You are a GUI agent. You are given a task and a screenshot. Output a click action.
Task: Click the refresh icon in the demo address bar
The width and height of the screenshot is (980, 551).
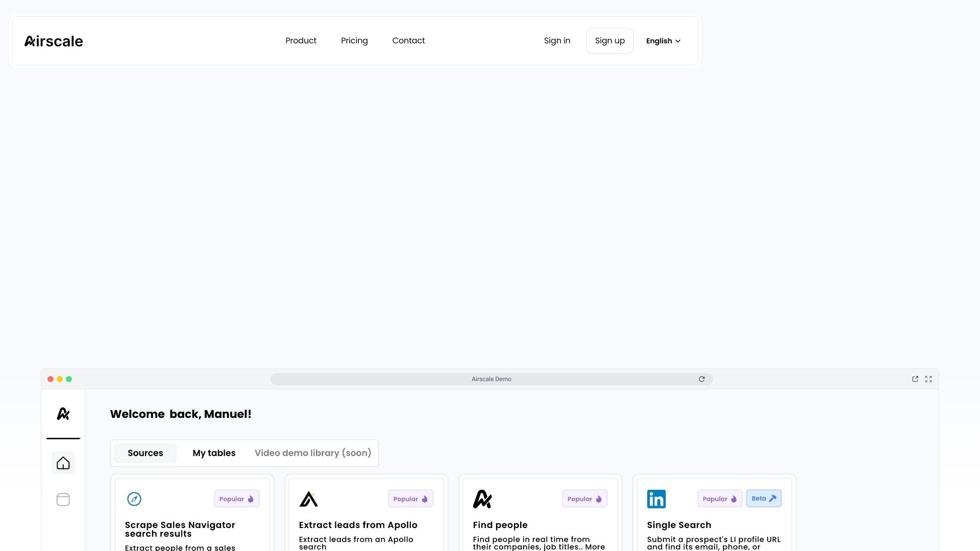click(x=702, y=379)
